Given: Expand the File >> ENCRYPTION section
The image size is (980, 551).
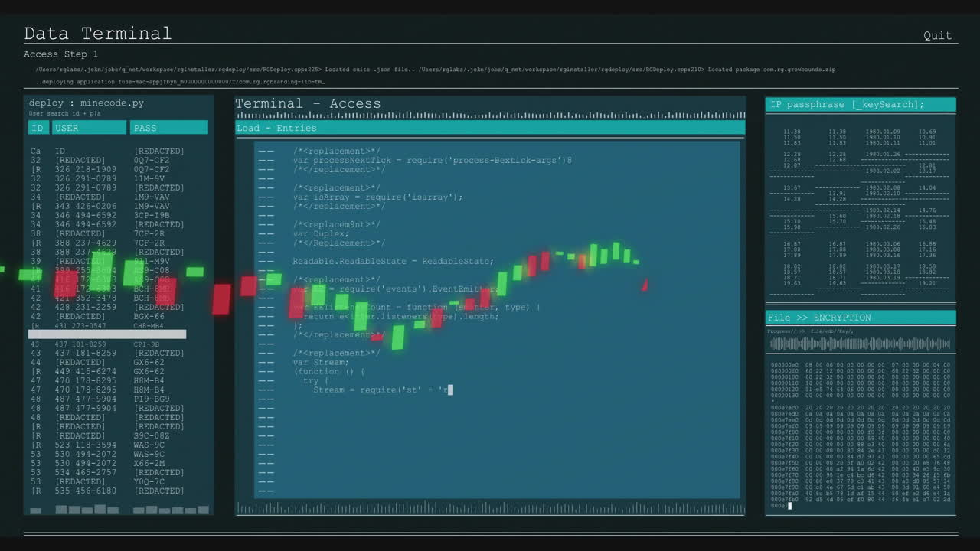Looking at the screenshot, I should tap(860, 317).
